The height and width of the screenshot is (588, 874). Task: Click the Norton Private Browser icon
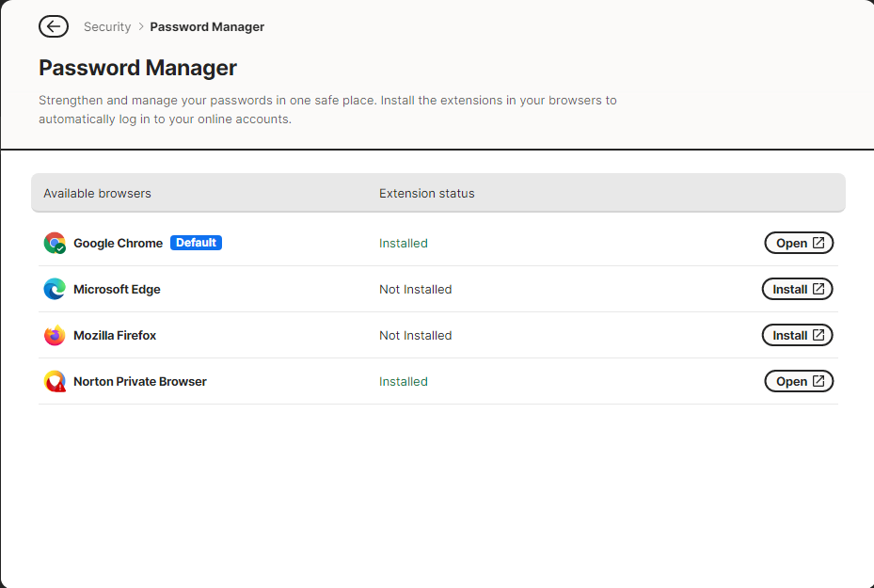coord(55,381)
